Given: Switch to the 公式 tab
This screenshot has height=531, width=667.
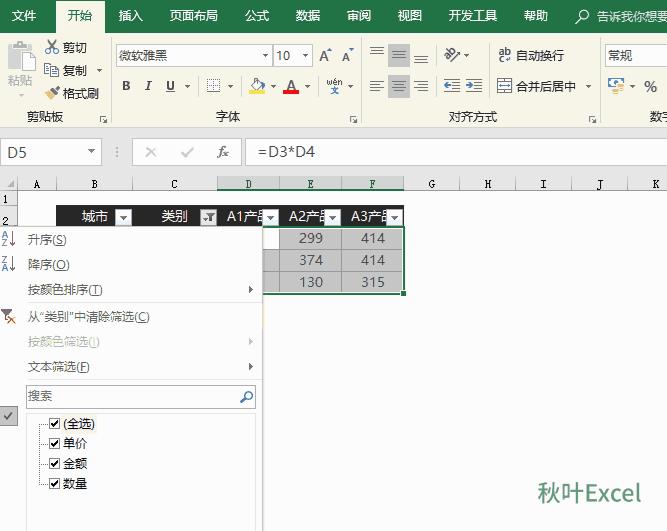Looking at the screenshot, I should pos(257,16).
